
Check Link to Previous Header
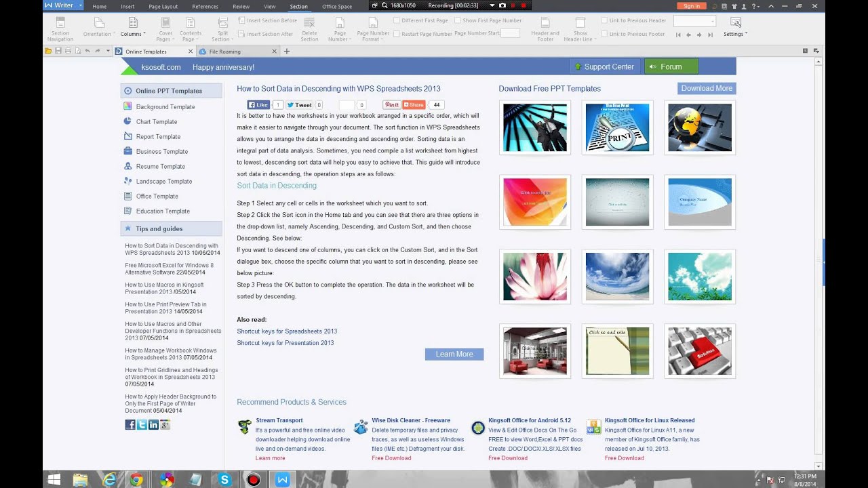click(x=604, y=20)
